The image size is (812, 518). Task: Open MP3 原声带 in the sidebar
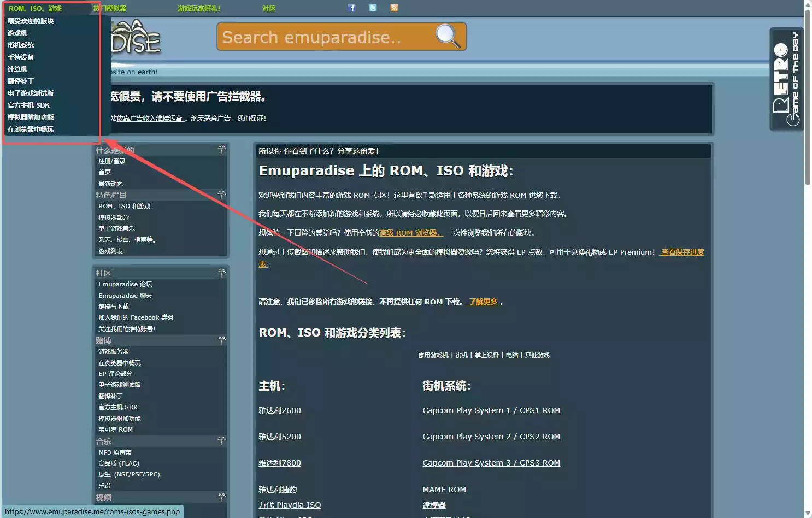pos(115,452)
